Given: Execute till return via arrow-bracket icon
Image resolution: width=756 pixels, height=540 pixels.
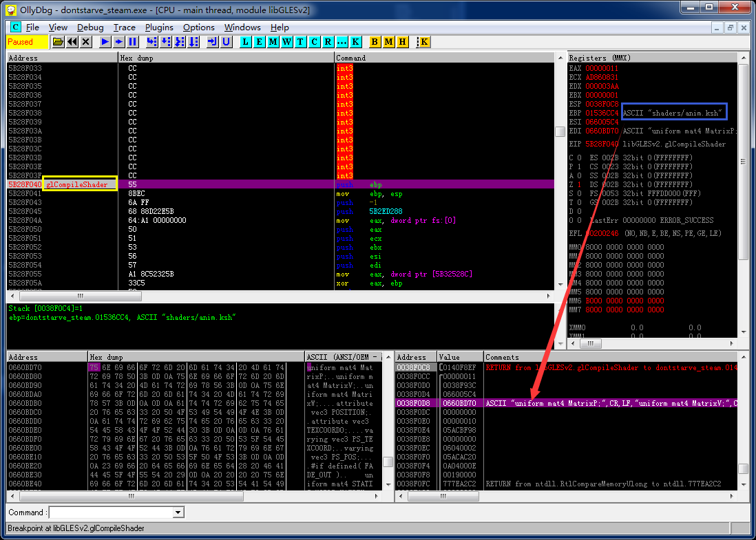Looking at the screenshot, I should click(212, 42).
